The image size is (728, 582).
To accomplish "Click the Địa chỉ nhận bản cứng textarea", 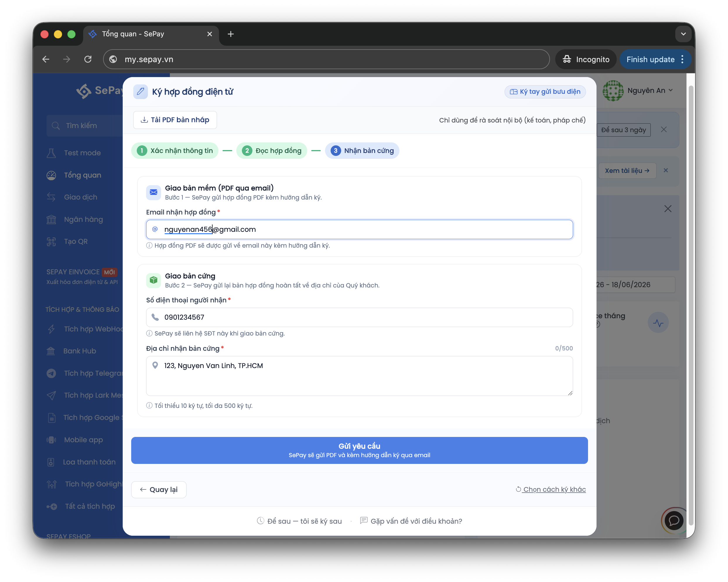I will pos(359,375).
